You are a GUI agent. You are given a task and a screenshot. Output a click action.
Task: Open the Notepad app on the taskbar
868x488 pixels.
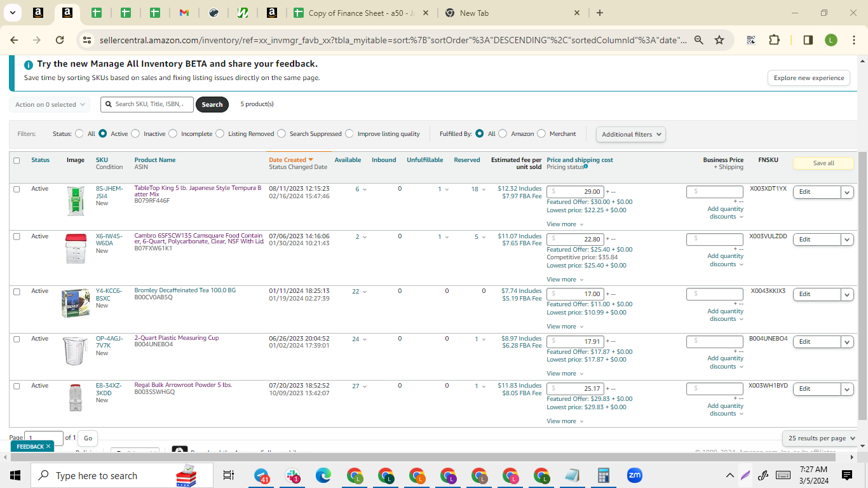(x=573, y=475)
